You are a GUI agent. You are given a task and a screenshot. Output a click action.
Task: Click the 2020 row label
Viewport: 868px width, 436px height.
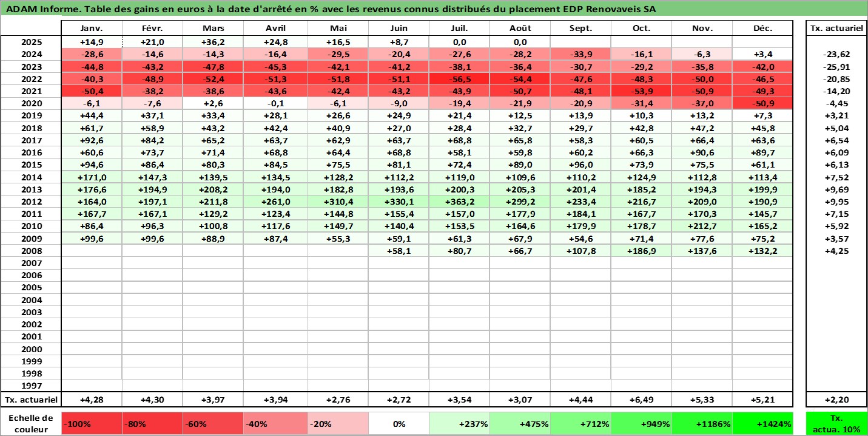coord(31,103)
